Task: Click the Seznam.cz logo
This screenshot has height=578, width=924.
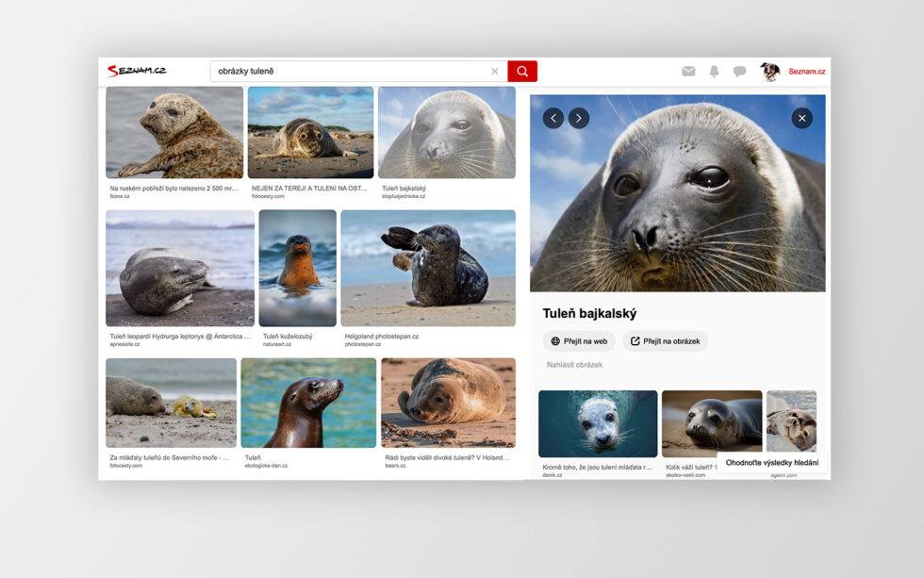Action: click(x=137, y=72)
